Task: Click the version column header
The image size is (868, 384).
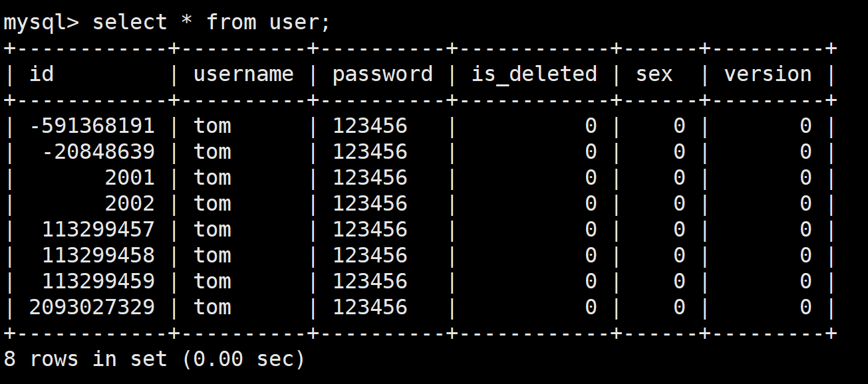Action: (768, 74)
